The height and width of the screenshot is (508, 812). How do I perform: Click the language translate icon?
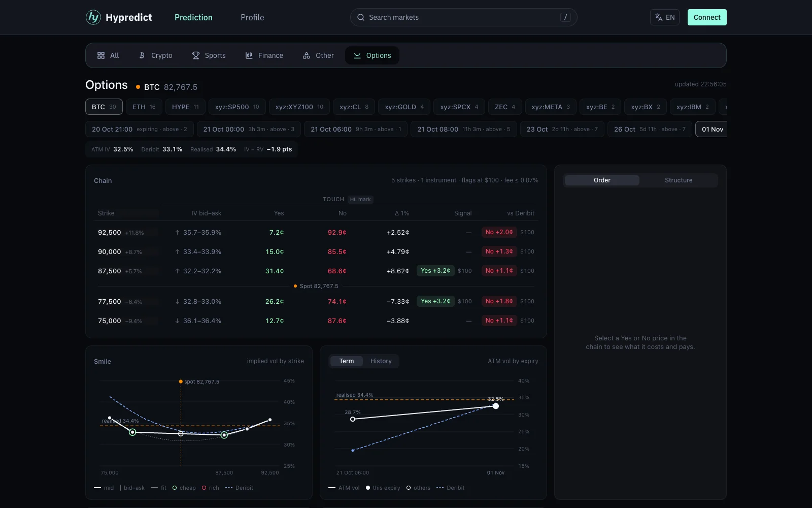pyautogui.click(x=659, y=17)
